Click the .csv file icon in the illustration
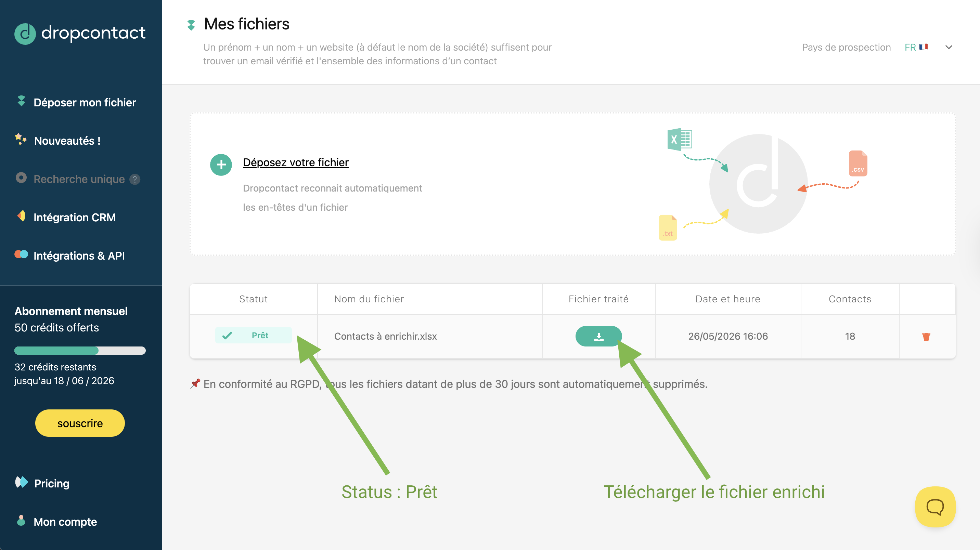The height and width of the screenshot is (550, 980). coord(858,163)
